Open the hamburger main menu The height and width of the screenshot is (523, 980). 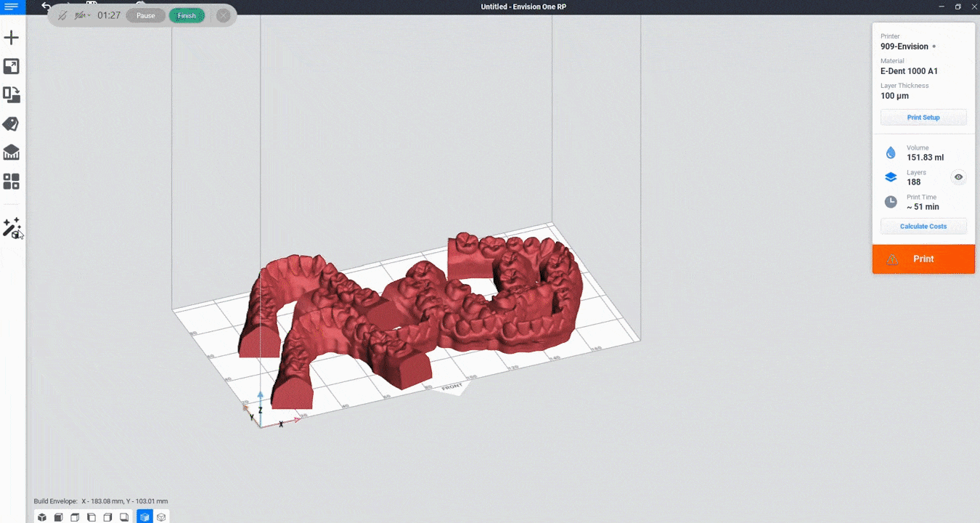pos(12,7)
